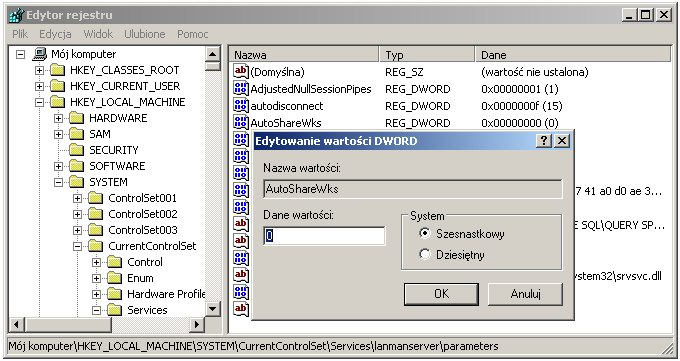
Task: Select the Dziesiętny radio button
Action: (x=425, y=254)
